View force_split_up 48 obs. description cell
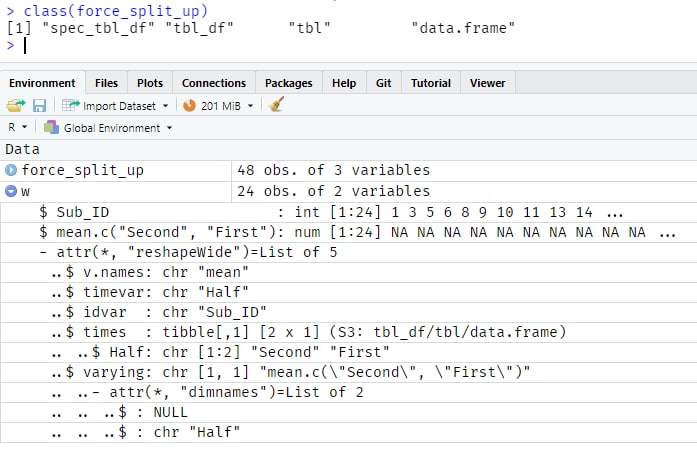The width and height of the screenshot is (697, 461). point(333,170)
